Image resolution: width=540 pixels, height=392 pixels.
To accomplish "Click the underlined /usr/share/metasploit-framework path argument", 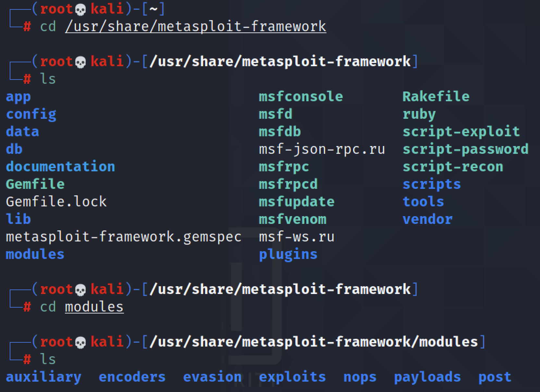I will (x=195, y=27).
